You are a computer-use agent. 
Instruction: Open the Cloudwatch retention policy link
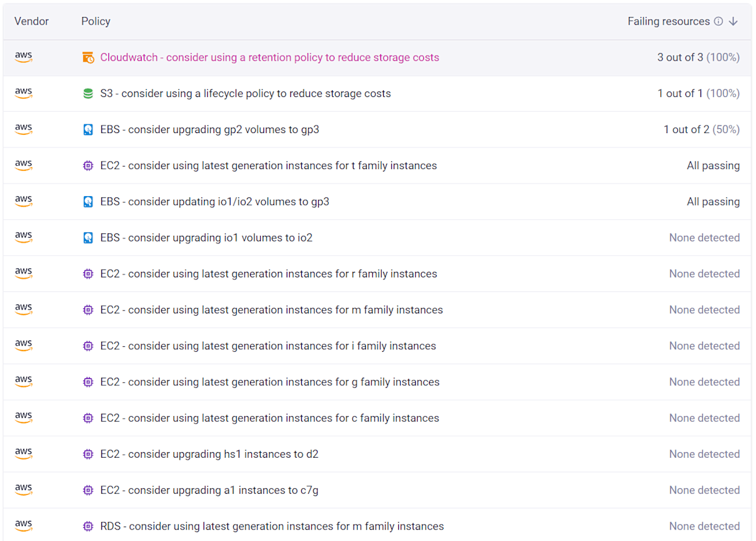pyautogui.click(x=270, y=57)
